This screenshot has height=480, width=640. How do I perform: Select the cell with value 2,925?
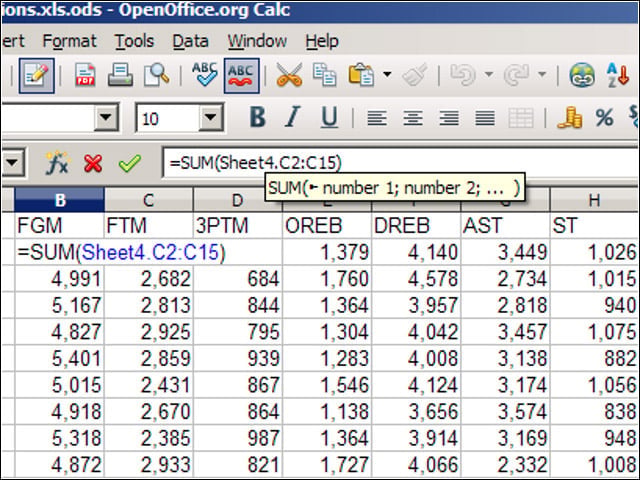[149, 332]
